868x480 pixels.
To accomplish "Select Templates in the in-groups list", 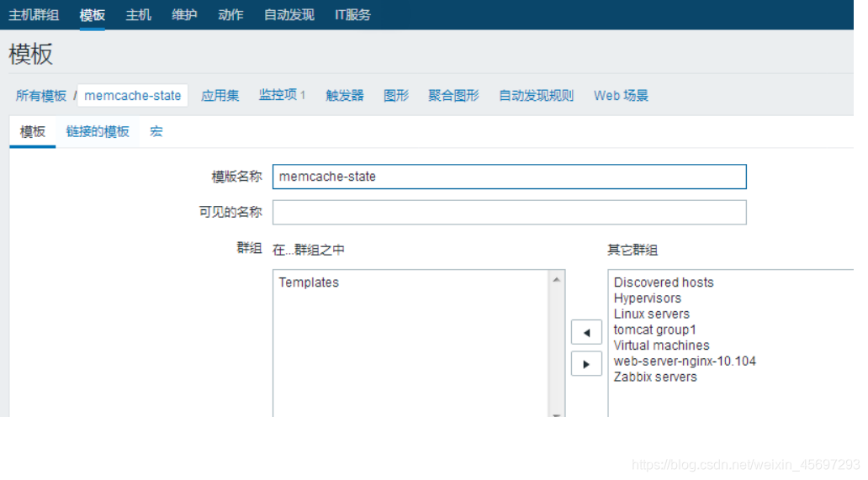I will point(309,282).
